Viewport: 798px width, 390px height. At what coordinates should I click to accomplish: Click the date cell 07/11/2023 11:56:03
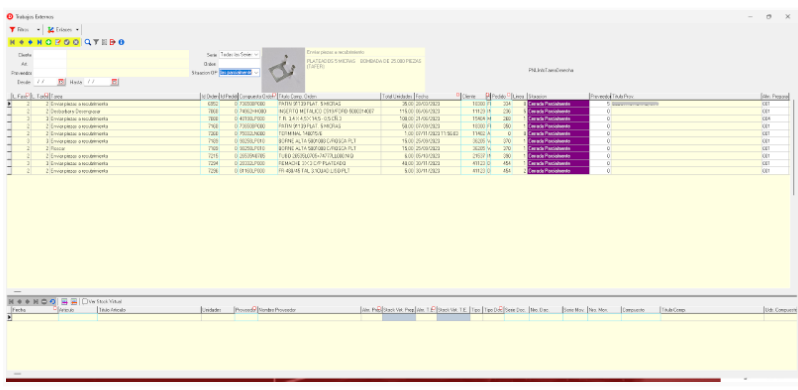437,133
